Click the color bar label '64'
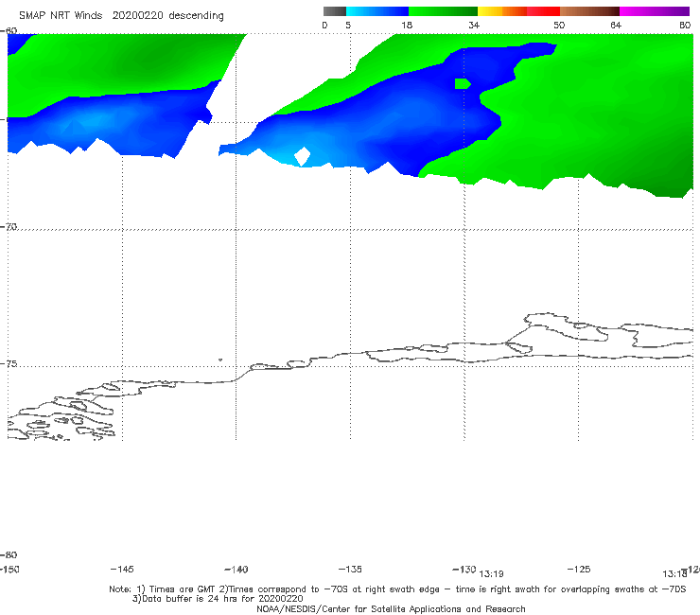Screen dimensions: 700x615 pos(616,25)
